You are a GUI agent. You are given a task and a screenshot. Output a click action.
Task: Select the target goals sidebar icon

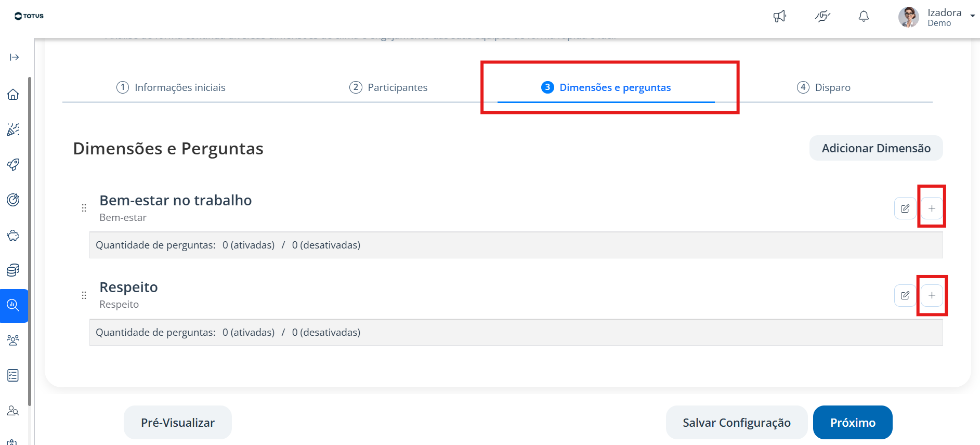[x=13, y=200]
